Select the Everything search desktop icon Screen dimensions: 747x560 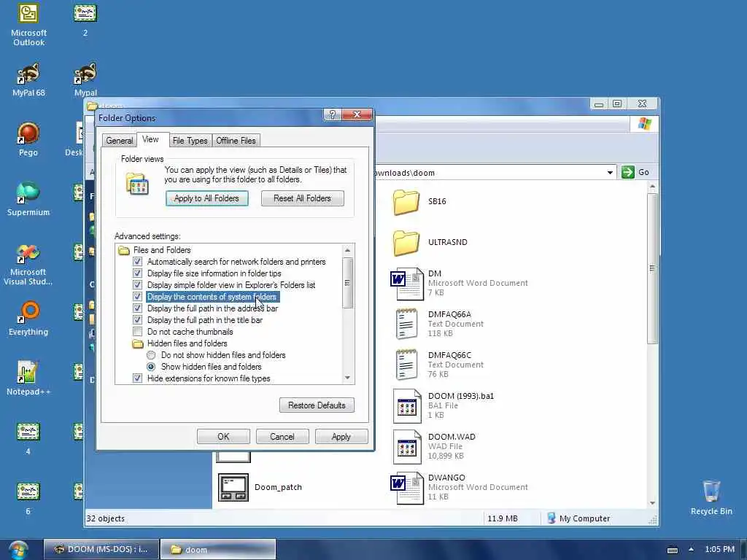point(28,318)
